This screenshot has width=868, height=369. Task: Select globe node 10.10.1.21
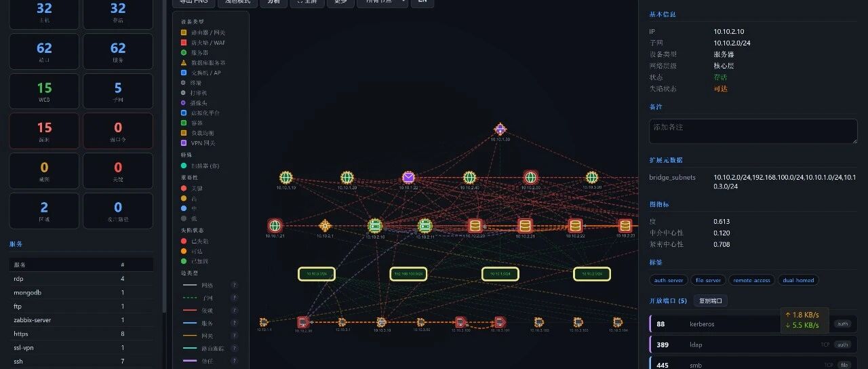[275, 225]
